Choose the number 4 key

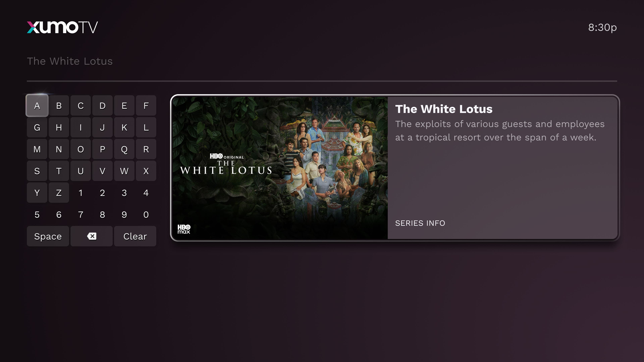146,193
